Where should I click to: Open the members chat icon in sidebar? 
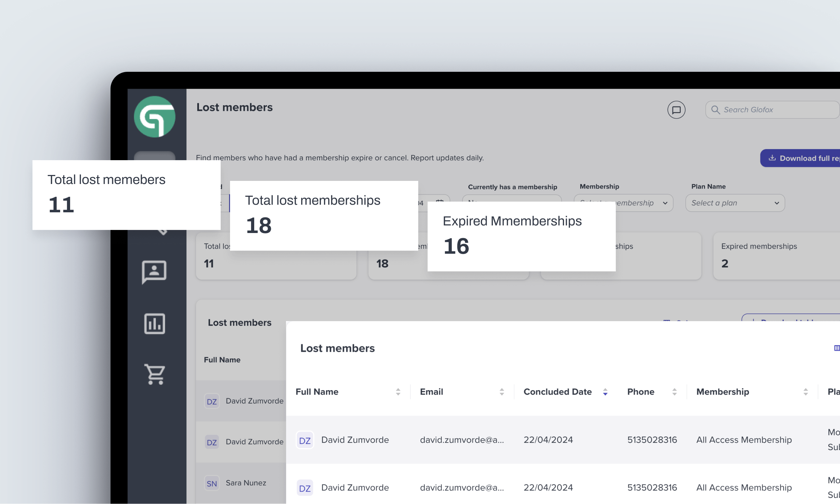[x=154, y=272]
